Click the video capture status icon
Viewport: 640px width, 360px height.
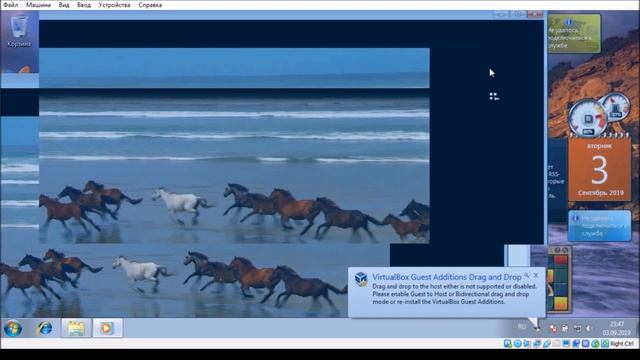click(576, 344)
